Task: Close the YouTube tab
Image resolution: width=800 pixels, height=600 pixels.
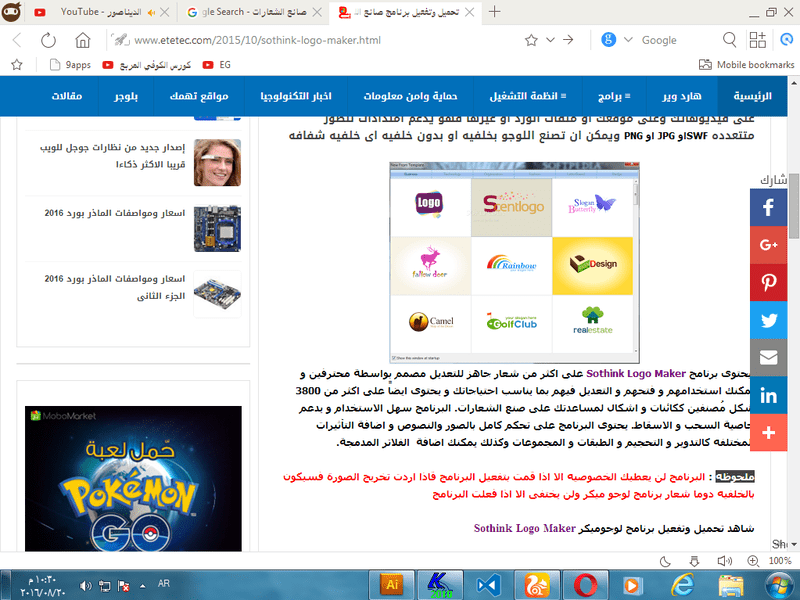Action: pos(165,12)
